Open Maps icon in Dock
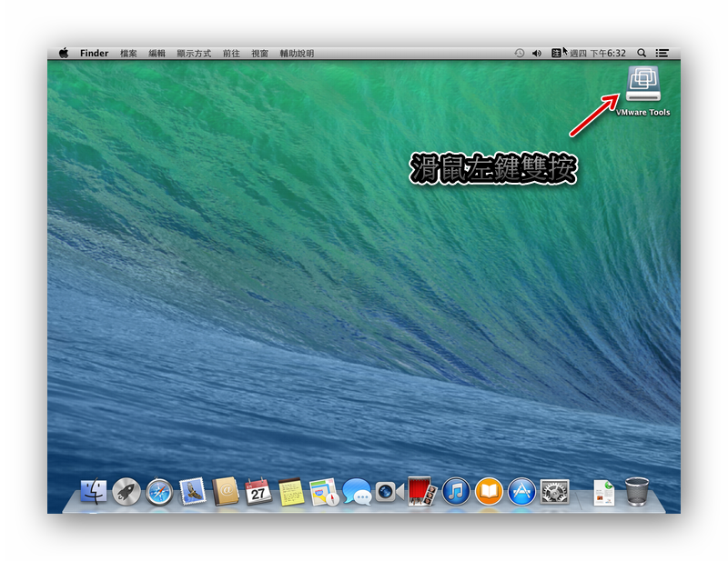The height and width of the screenshot is (561, 728). 324,492
